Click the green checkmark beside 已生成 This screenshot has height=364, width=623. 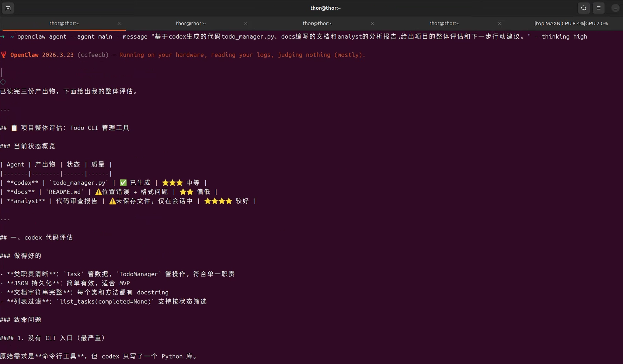click(123, 183)
